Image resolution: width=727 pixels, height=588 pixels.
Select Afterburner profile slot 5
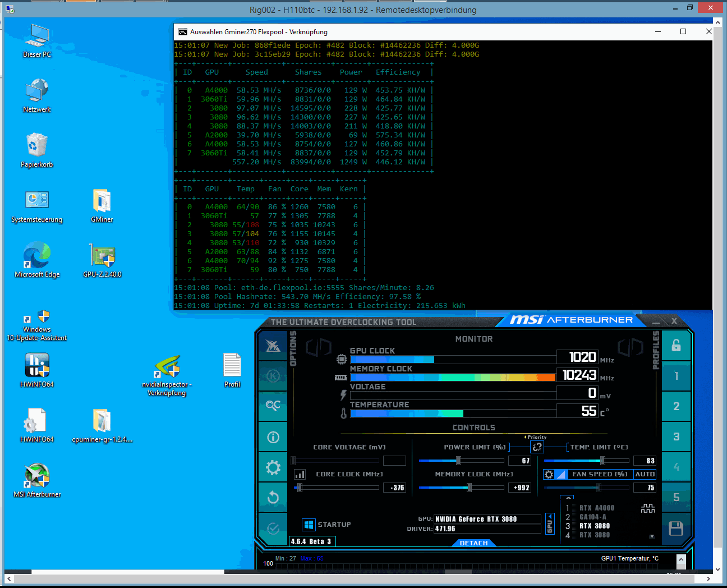coord(676,497)
